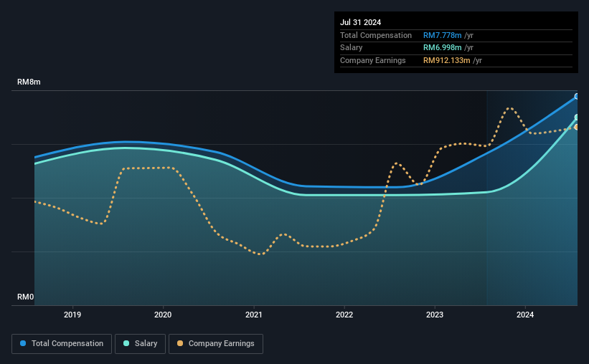
Task: Click the teal Salary legend dot
Action: pyautogui.click(x=126, y=343)
